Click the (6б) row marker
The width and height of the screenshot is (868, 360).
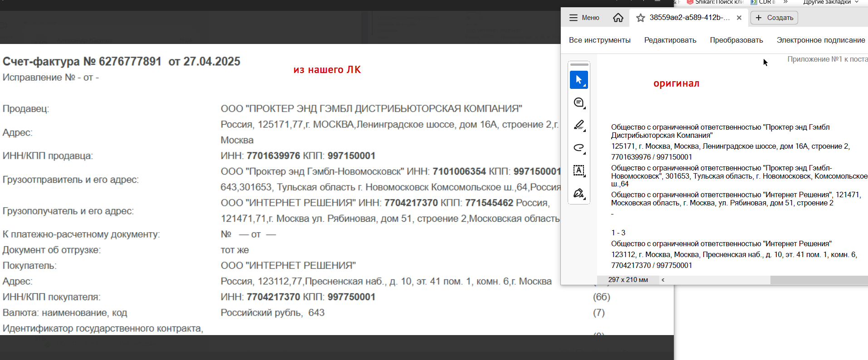602,297
